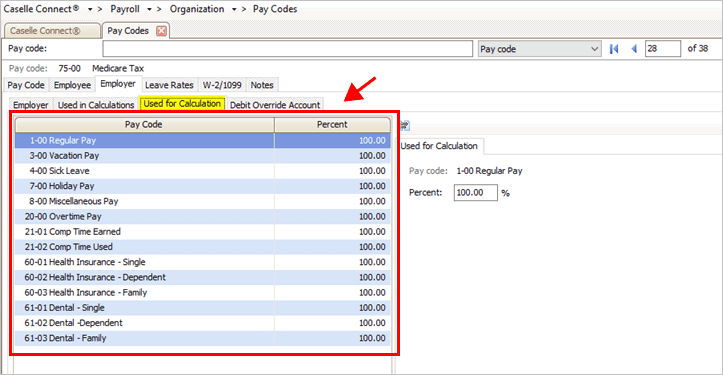Switch to the Caselle Connect® window tab
This screenshot has height=375, width=723.
tap(52, 31)
